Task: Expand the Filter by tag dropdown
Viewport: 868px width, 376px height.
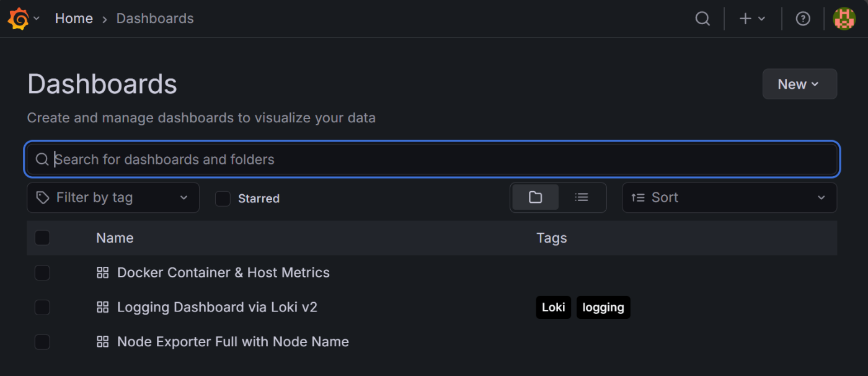Action: click(113, 197)
